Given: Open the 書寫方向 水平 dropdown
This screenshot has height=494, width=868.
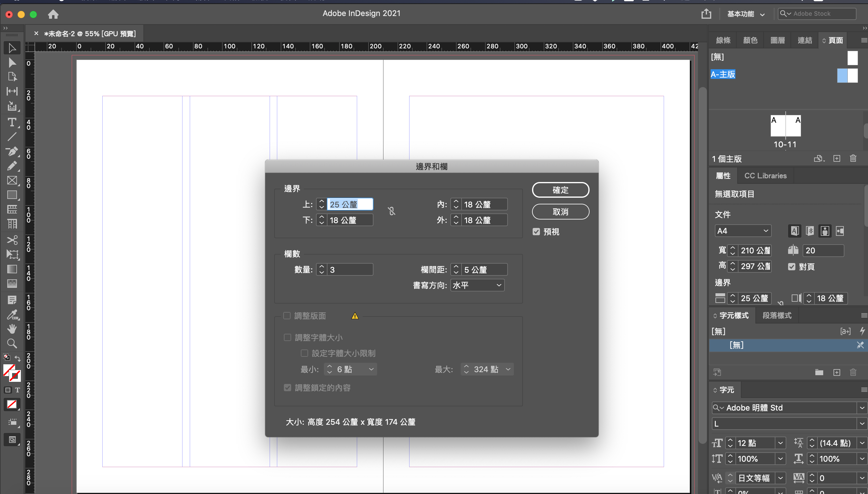Looking at the screenshot, I should click(x=477, y=285).
